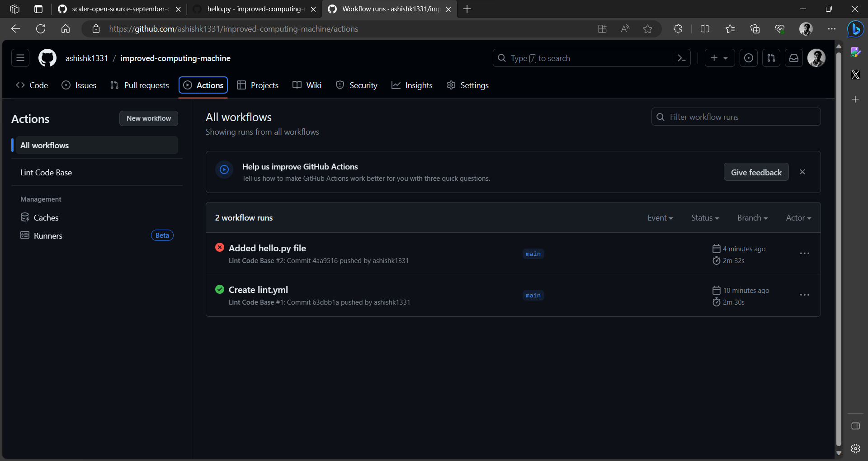This screenshot has width=868, height=461.
Task: Dismiss the 'Help us improve GitHub Actions' banner
Action: pos(802,172)
